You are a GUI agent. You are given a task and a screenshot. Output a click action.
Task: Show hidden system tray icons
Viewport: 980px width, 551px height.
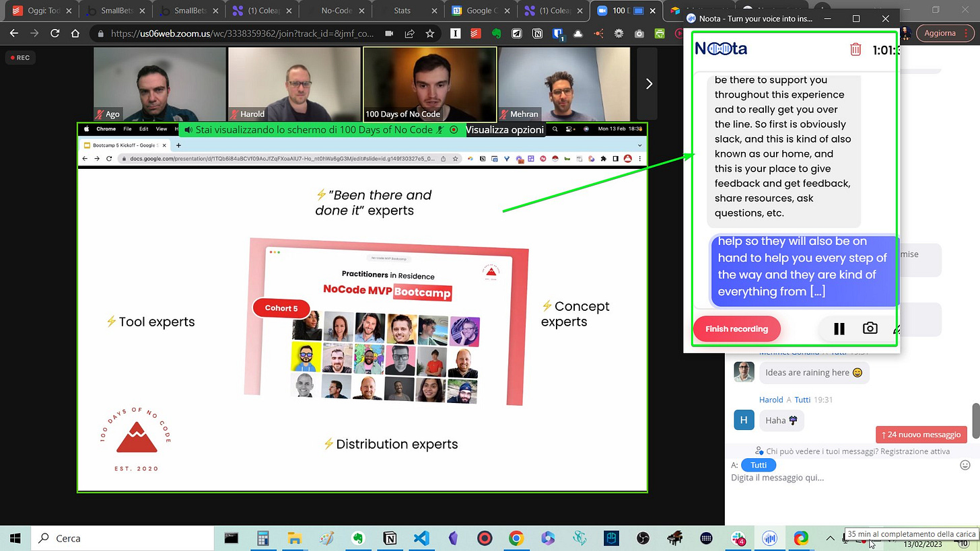pos(830,538)
